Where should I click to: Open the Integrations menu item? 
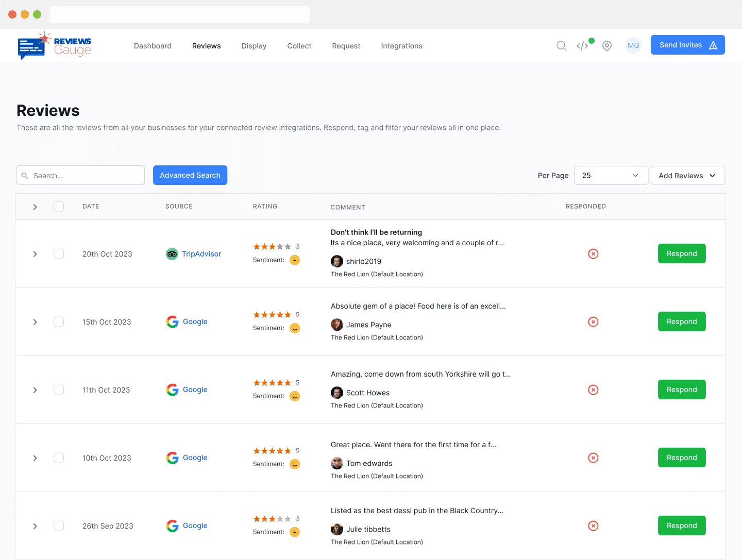(x=401, y=46)
